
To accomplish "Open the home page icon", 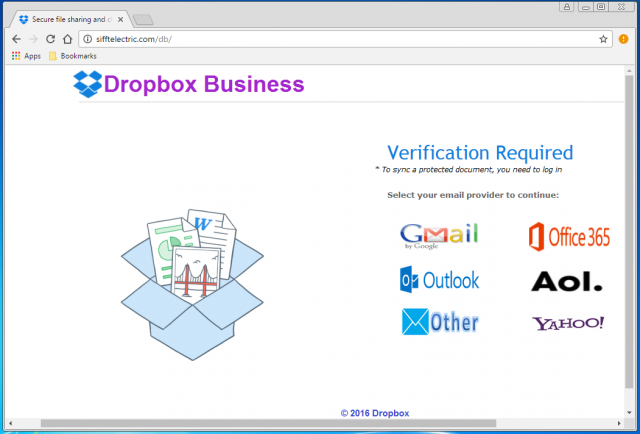I will pos(67,39).
